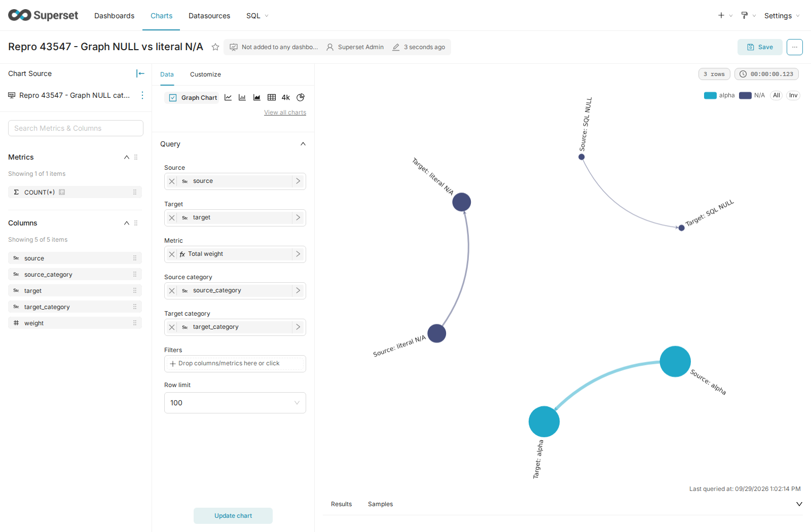Screen dimensions: 811x532
Task: Expand the Results panel chevron
Action: point(799,504)
